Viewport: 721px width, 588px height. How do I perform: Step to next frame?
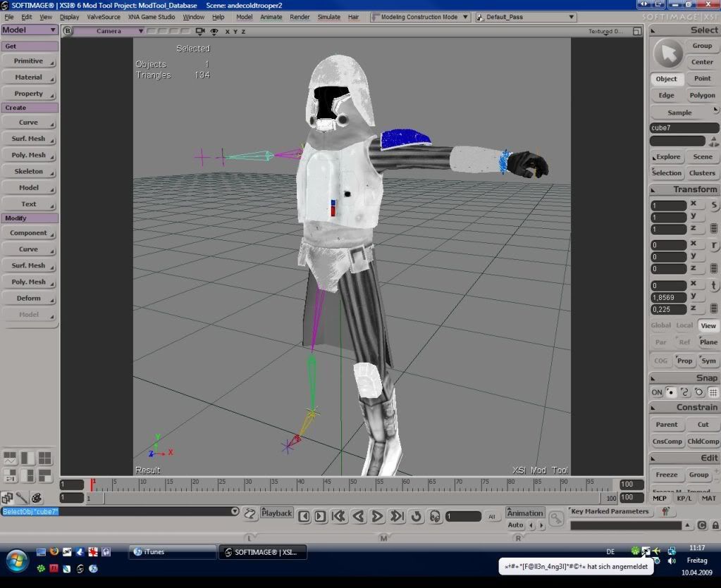point(320,516)
